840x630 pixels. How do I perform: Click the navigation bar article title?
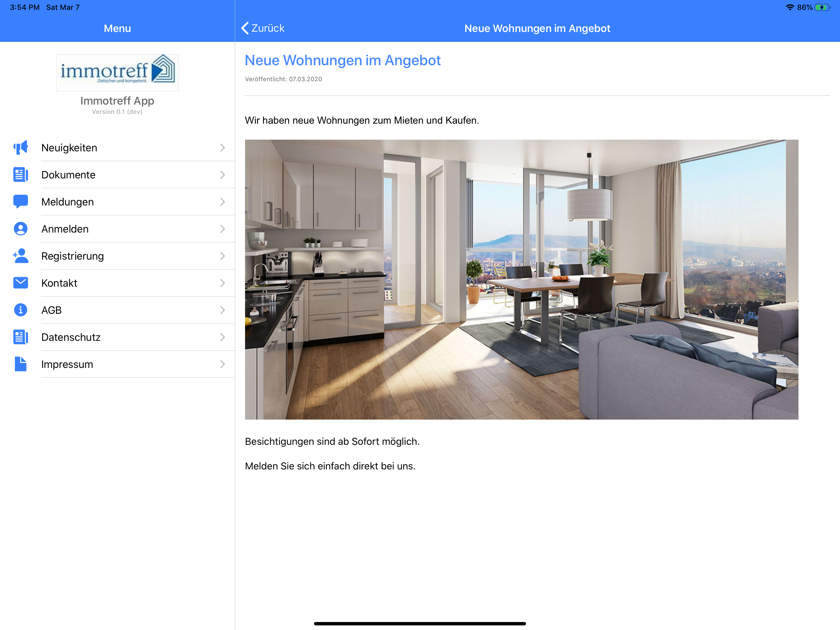537,29
